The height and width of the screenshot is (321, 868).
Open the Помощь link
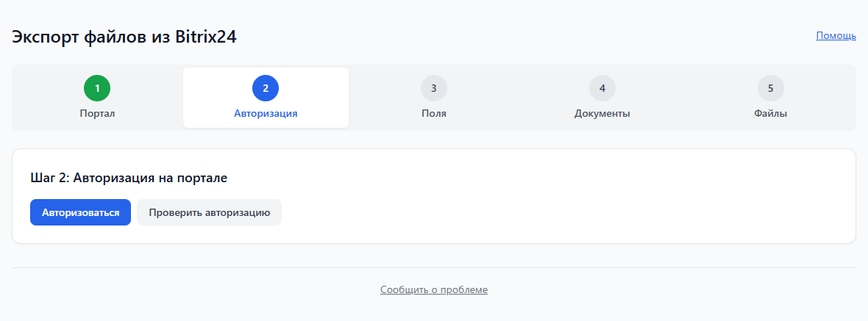[x=836, y=36]
